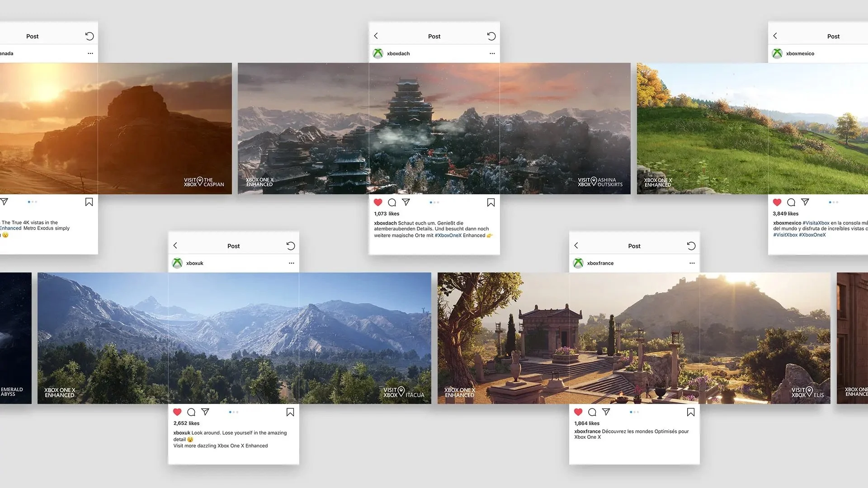868x488 pixels.
Task: Unlike the xboxdach post heart
Action: (x=378, y=202)
